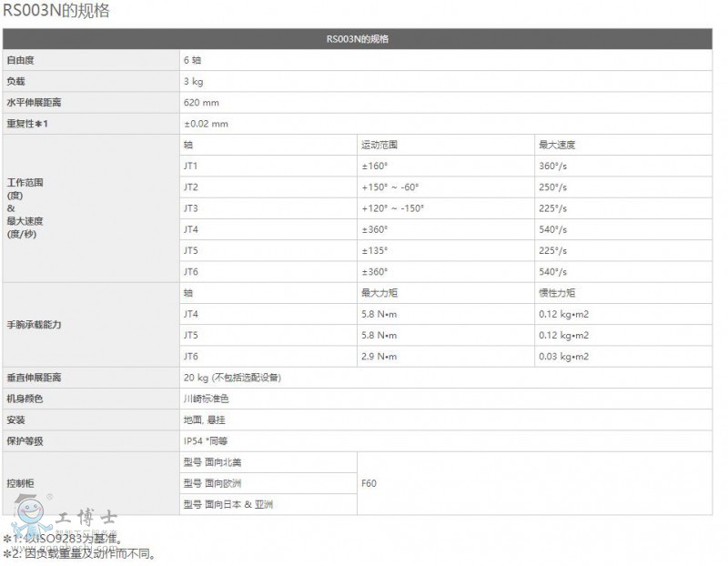Viewport: 728px width, 566px height.
Task: Click the 2.9 N•m torque value
Action: (x=379, y=356)
